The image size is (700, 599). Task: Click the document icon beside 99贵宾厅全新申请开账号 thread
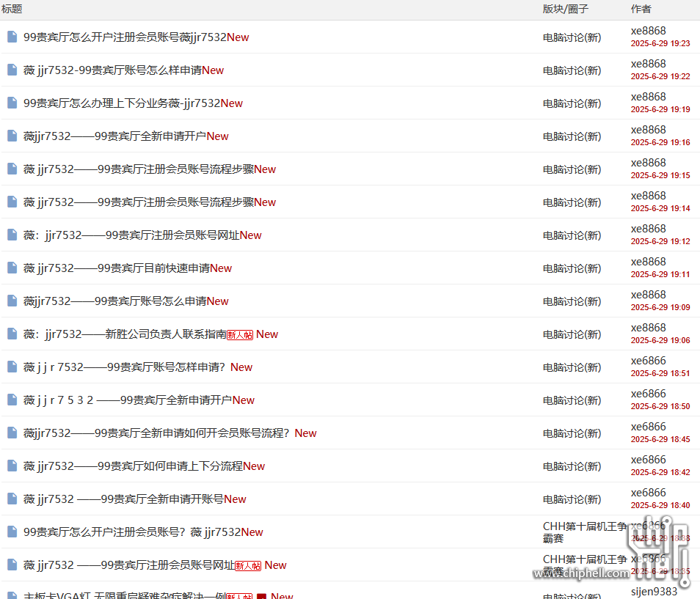pos(12,499)
